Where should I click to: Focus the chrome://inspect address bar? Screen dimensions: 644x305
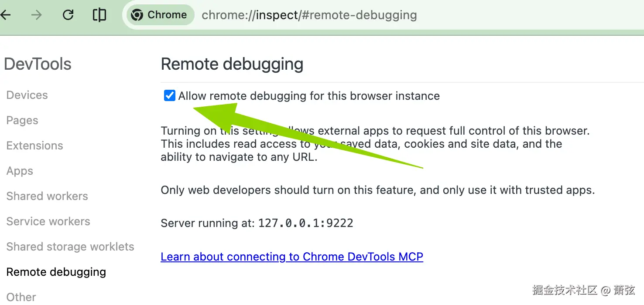click(309, 15)
